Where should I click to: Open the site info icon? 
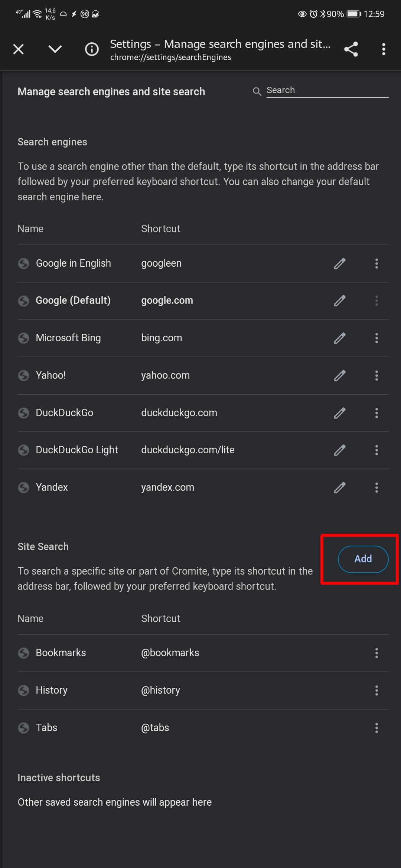point(92,49)
